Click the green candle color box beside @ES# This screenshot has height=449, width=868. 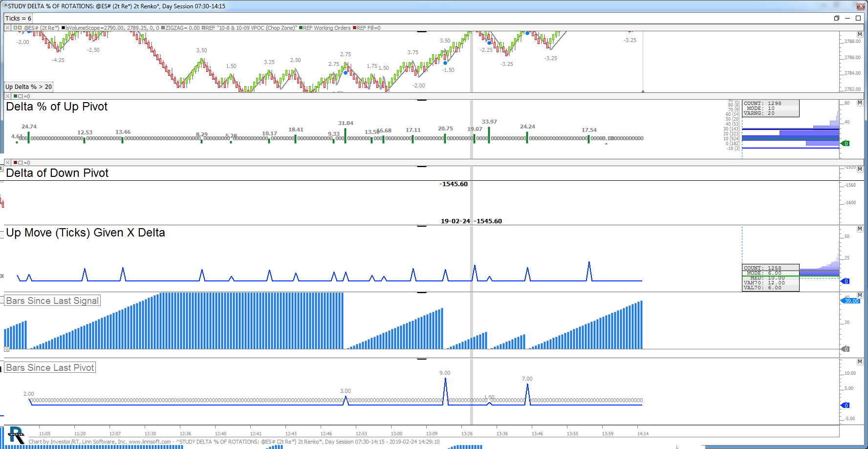coord(15,28)
